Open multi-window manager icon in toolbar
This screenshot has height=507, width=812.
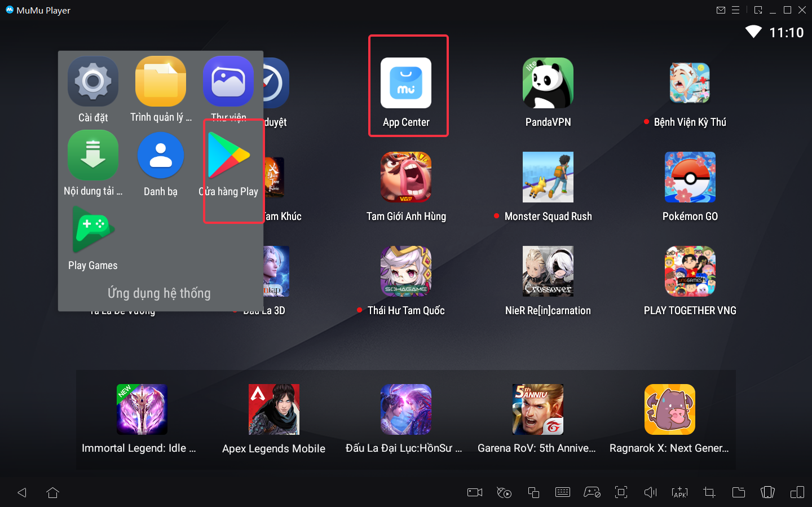(x=533, y=492)
